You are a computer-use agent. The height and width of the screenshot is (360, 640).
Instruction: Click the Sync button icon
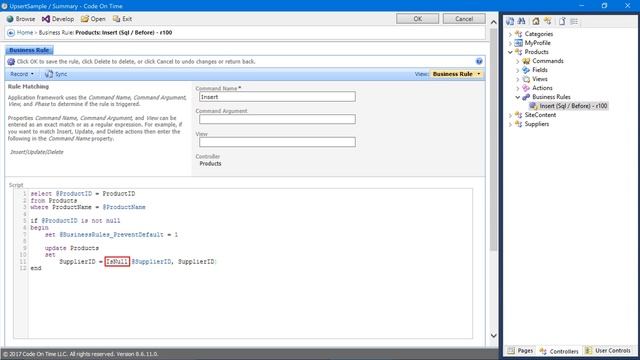tap(49, 74)
